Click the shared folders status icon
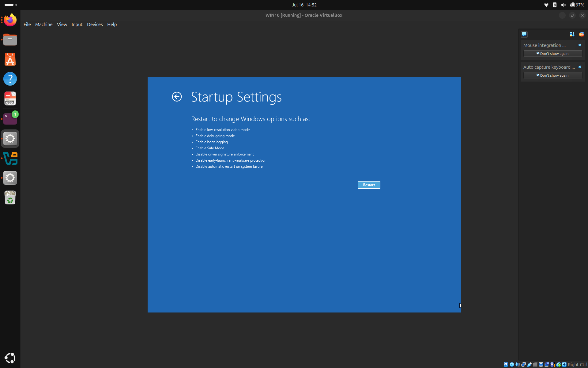 tap(535, 365)
